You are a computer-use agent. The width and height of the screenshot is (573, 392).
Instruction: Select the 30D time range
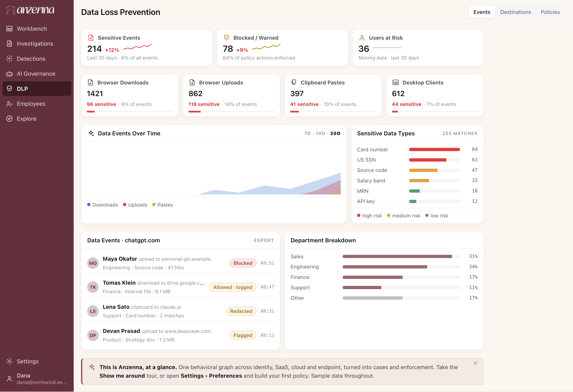pos(335,134)
